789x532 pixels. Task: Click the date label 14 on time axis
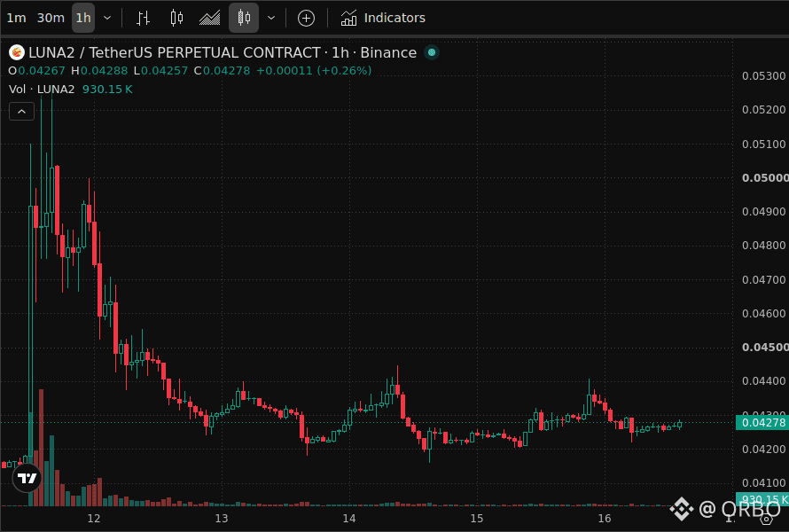click(349, 519)
